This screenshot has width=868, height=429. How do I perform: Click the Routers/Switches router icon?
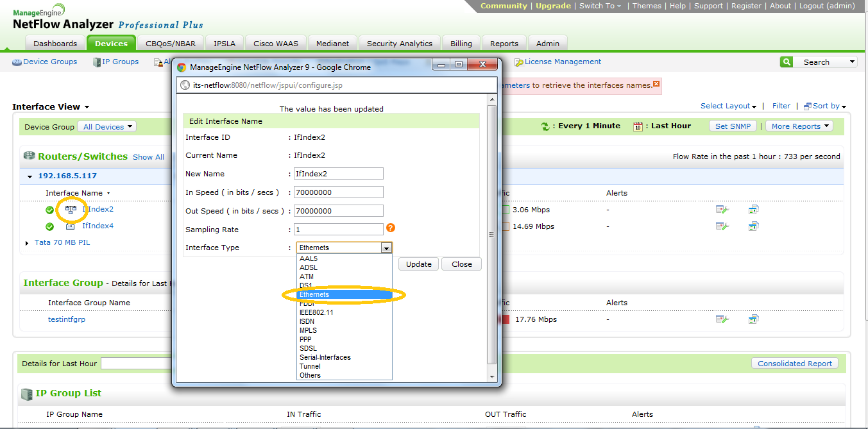click(x=30, y=156)
